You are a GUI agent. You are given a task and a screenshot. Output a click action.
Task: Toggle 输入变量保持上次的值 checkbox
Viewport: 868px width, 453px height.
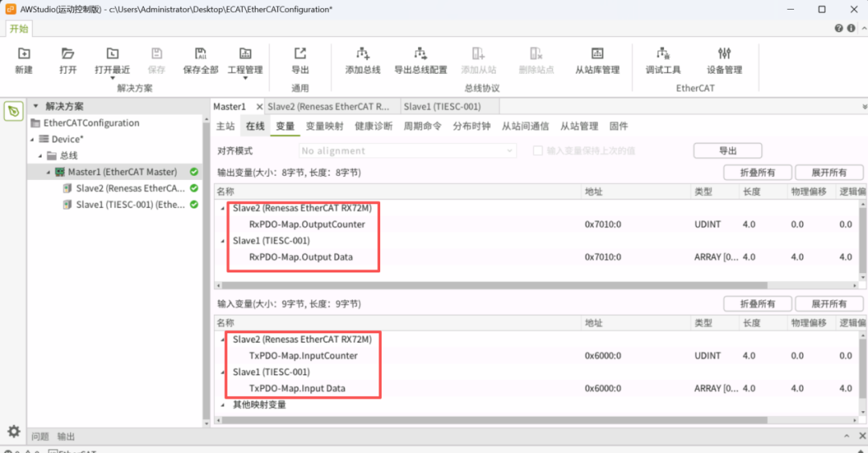[x=538, y=150]
